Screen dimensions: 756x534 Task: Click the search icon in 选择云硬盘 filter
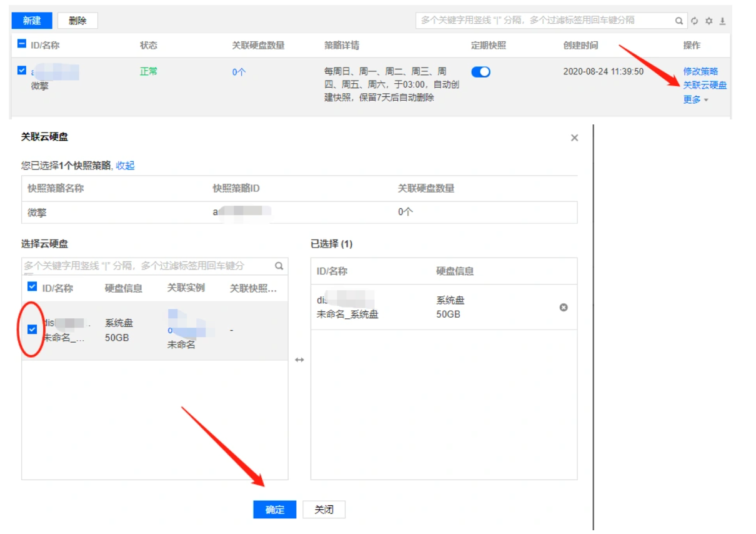[x=279, y=266]
